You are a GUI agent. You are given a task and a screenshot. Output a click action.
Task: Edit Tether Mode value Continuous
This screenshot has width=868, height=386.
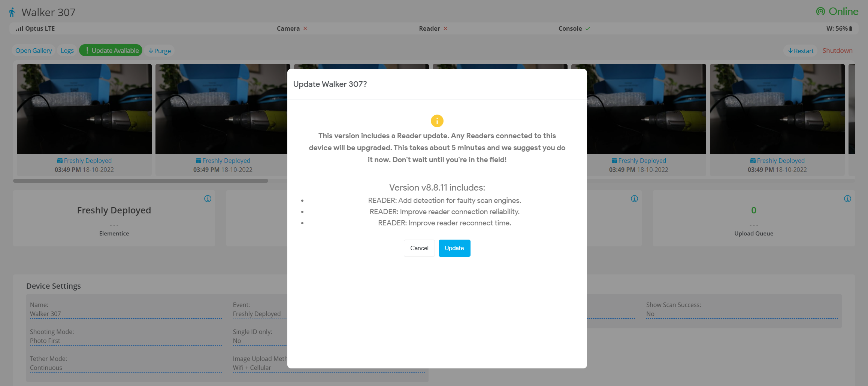pos(126,368)
